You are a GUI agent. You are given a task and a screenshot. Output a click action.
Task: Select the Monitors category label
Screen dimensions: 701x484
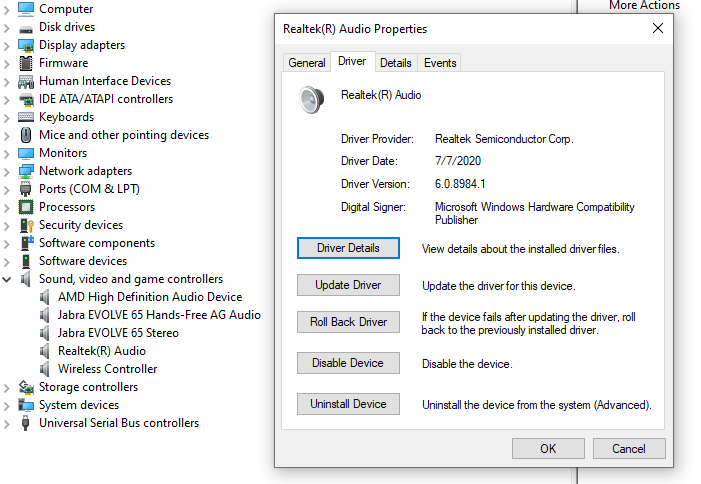pyautogui.click(x=63, y=153)
